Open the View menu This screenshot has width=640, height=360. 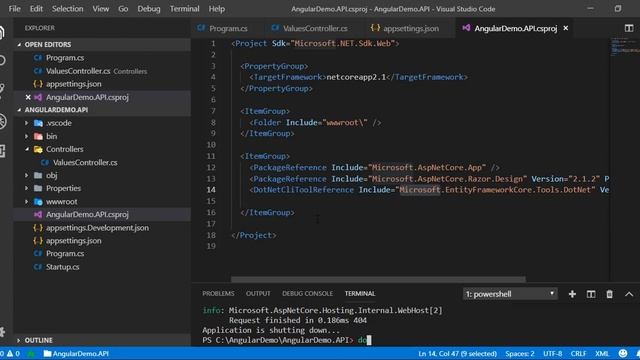click(100, 9)
